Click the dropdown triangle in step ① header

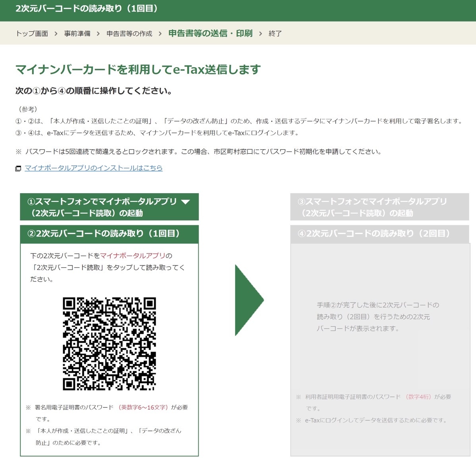[x=186, y=201]
